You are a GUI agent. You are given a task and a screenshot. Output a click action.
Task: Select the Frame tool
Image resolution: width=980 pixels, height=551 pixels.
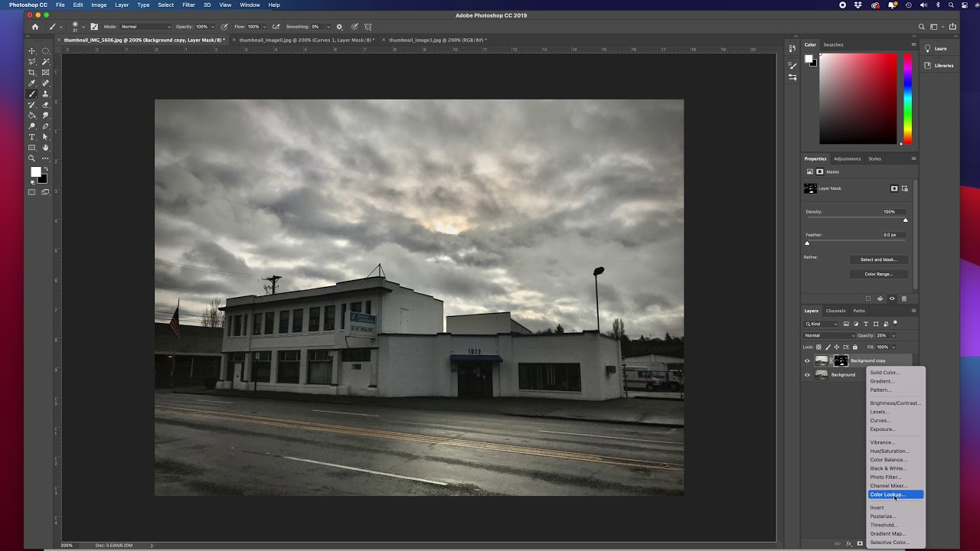45,72
